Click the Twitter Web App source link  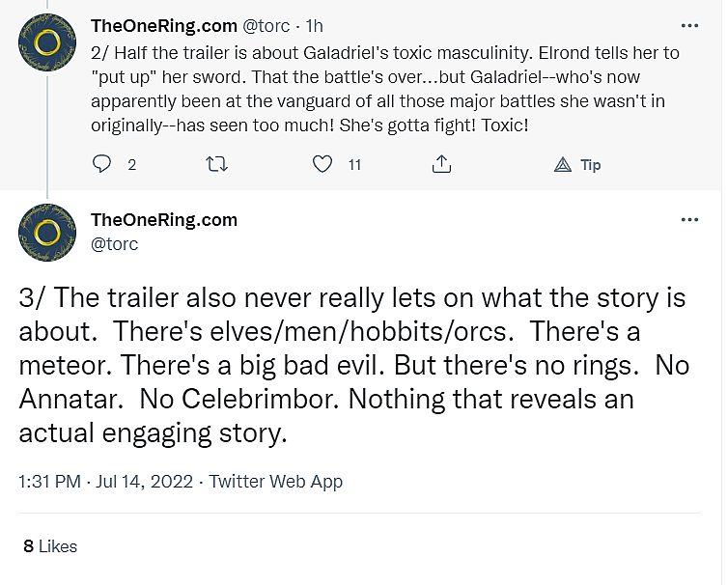tap(276, 481)
